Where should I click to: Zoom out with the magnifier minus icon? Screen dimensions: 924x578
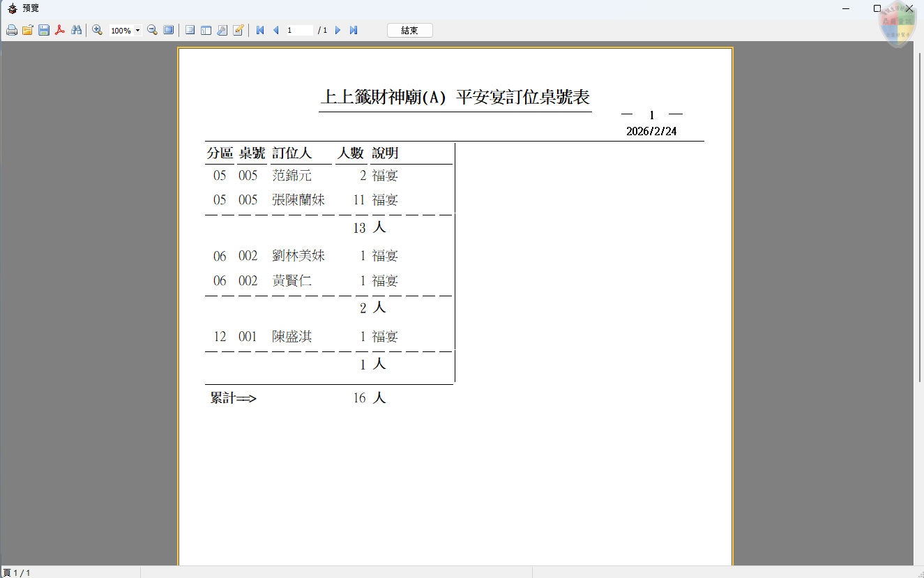pyautogui.click(x=152, y=31)
